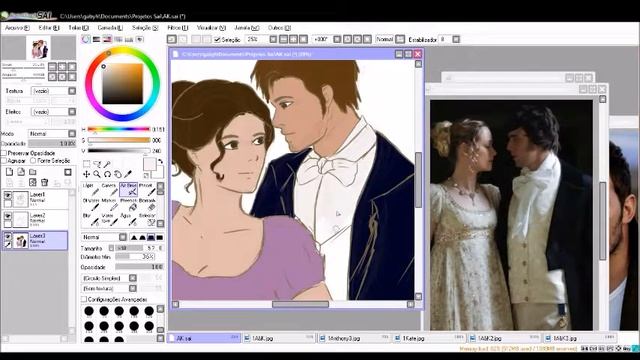The height and width of the screenshot is (360, 640).
Task: Open the Seleção menu
Action: [x=144, y=28]
